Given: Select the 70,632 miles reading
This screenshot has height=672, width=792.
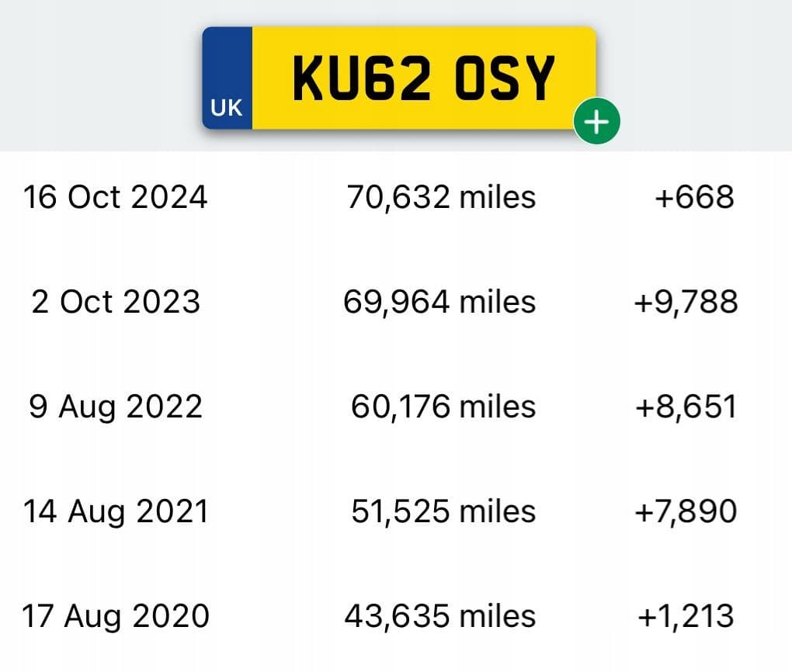Looking at the screenshot, I should pos(441,196).
